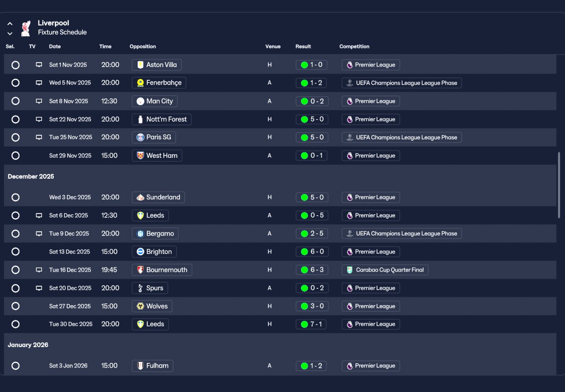Open the 6 - 3 Bournemouth result
This screenshot has height=392, width=565.
click(312, 270)
